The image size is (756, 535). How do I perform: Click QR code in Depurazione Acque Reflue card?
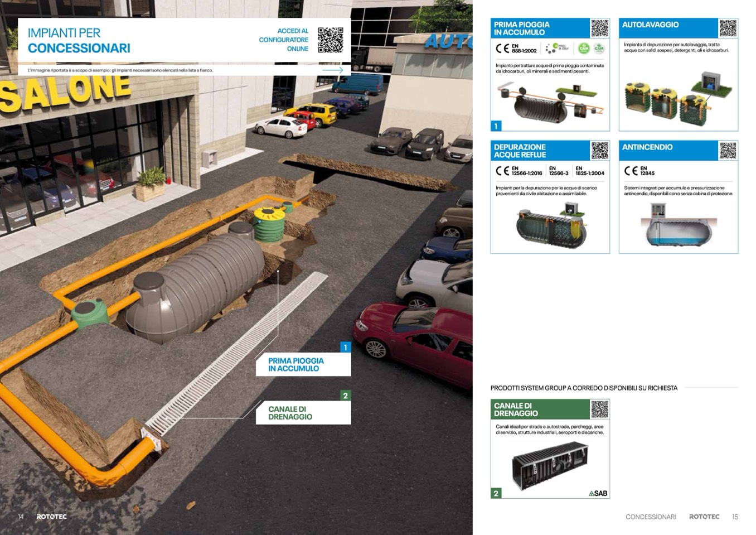click(x=599, y=151)
